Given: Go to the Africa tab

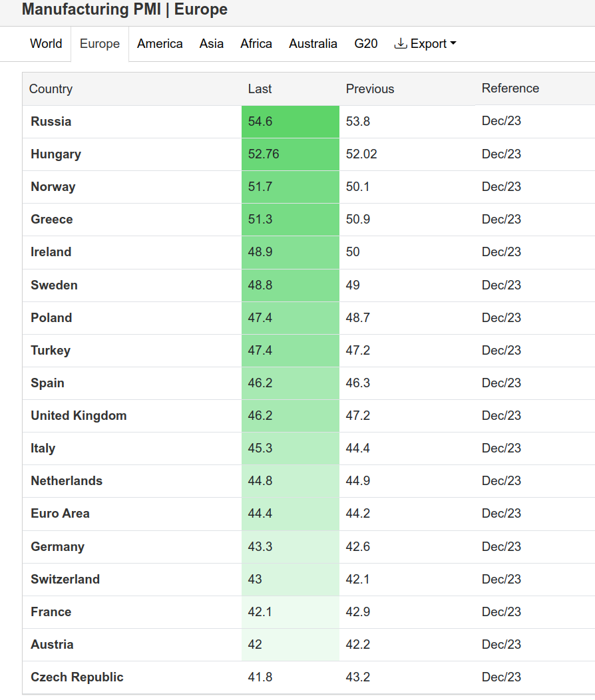Looking at the screenshot, I should coord(256,44).
